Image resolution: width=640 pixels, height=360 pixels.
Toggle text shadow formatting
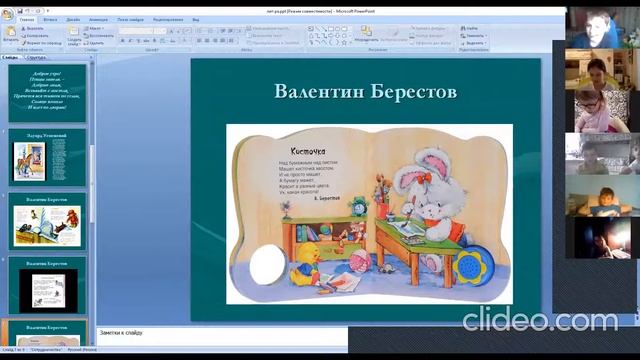pyautogui.click(x=154, y=41)
